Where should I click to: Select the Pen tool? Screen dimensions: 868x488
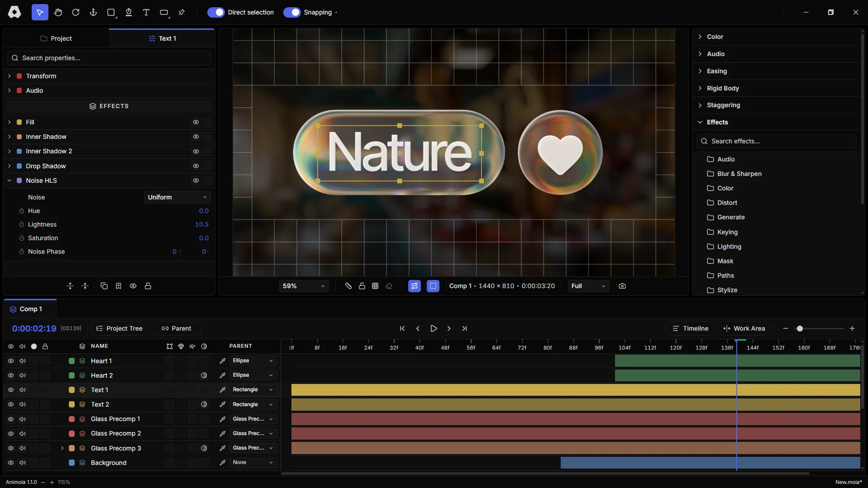tap(129, 12)
